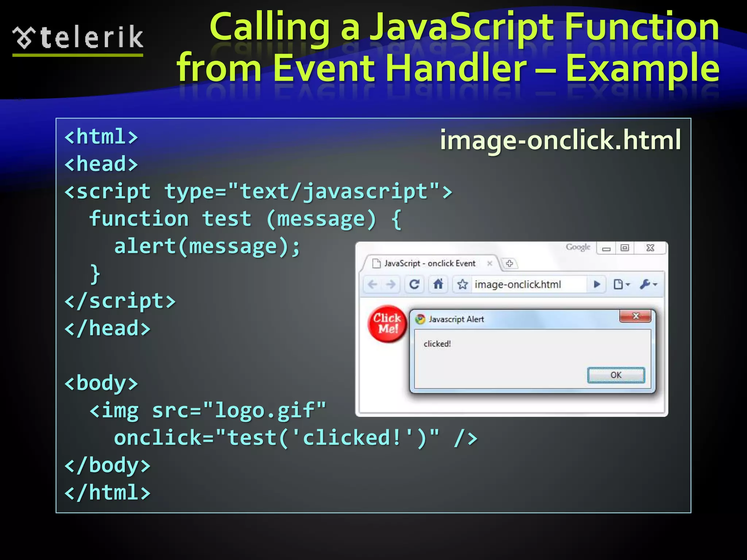Click the red Click Me! image

click(387, 323)
